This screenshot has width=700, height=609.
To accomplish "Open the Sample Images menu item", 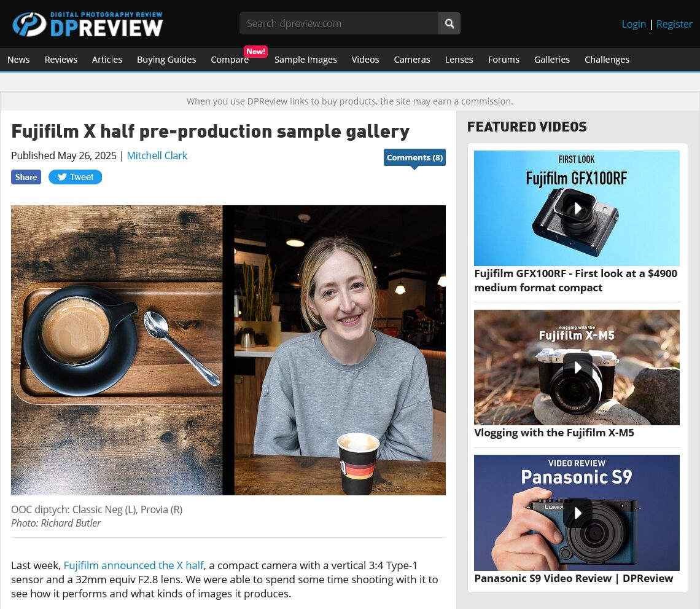I will coord(305,60).
